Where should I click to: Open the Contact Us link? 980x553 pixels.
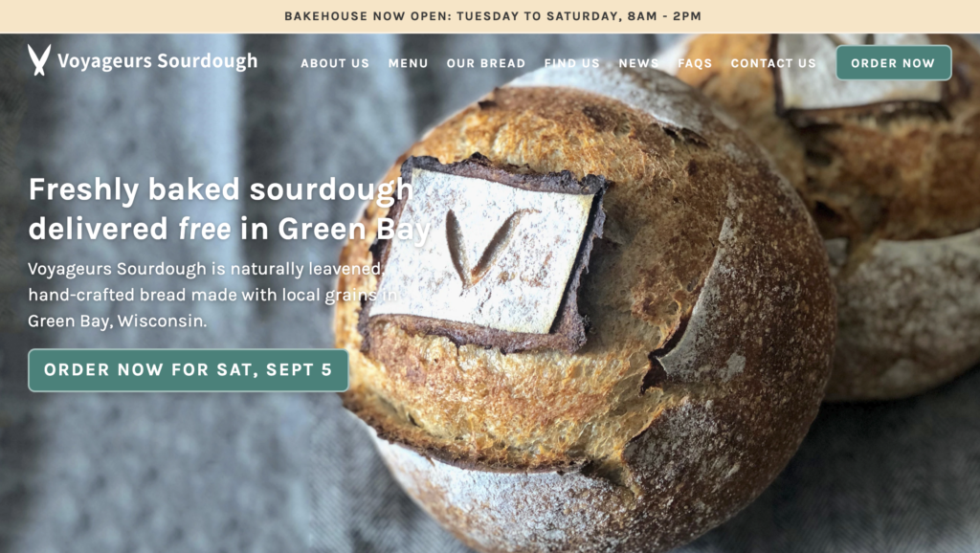pyautogui.click(x=773, y=63)
